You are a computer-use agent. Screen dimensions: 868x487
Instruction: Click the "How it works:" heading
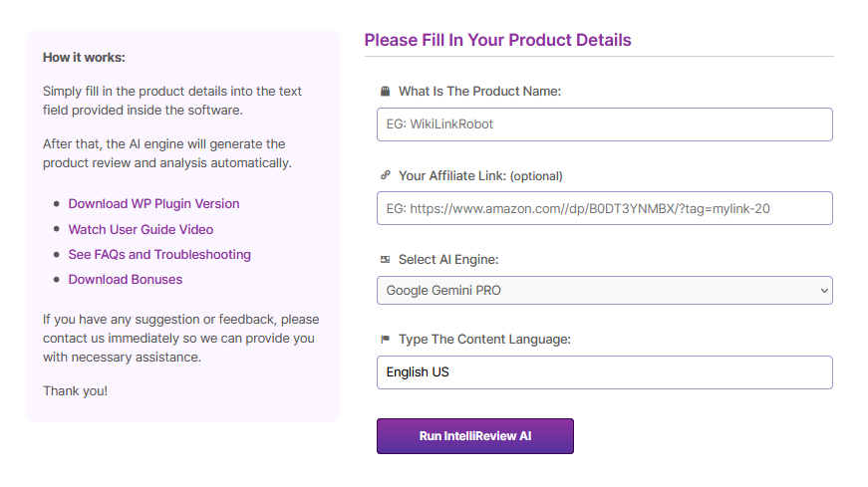[84, 58]
